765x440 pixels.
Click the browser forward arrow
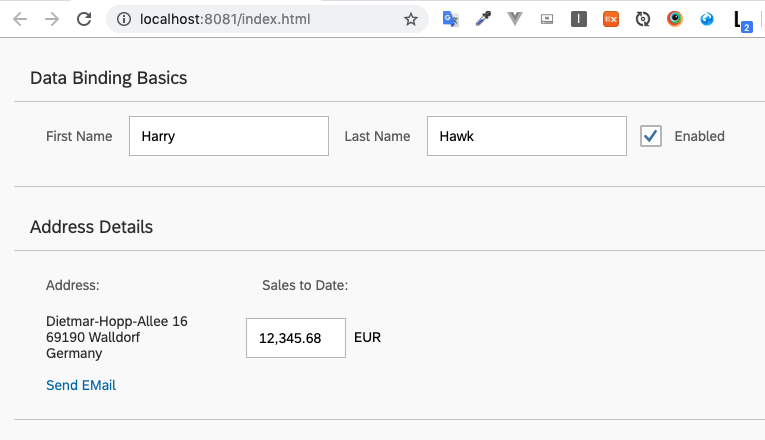(52, 19)
